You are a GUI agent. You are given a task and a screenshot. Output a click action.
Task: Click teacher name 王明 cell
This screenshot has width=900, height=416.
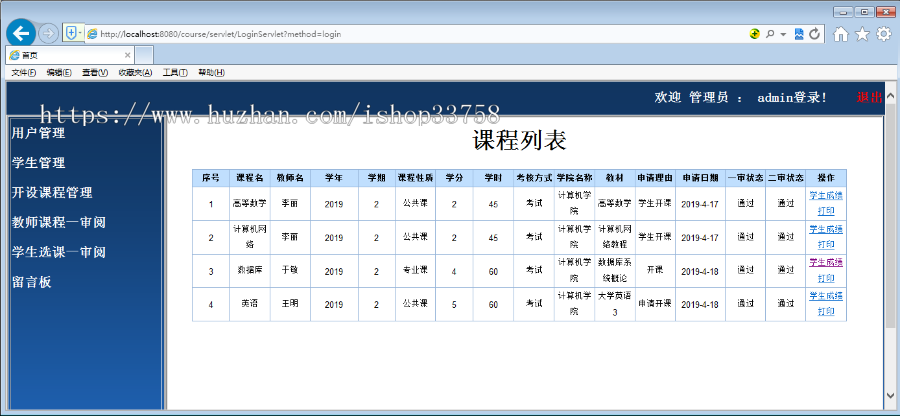290,304
